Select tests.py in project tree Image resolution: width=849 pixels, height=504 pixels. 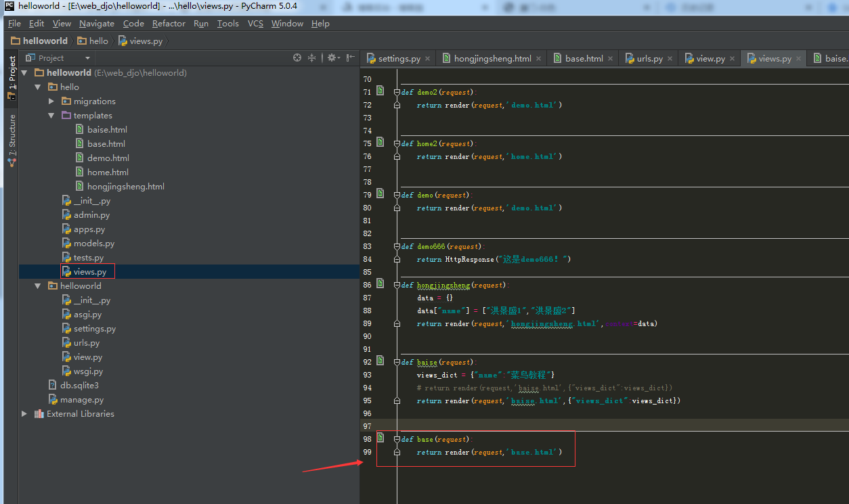point(83,257)
